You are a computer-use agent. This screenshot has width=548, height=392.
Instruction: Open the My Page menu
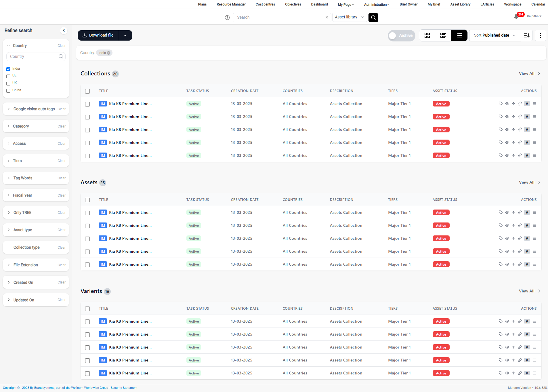pos(346,5)
